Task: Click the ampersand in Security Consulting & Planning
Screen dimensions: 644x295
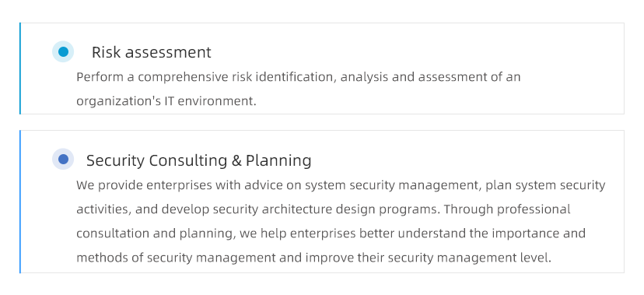Action: (x=236, y=160)
